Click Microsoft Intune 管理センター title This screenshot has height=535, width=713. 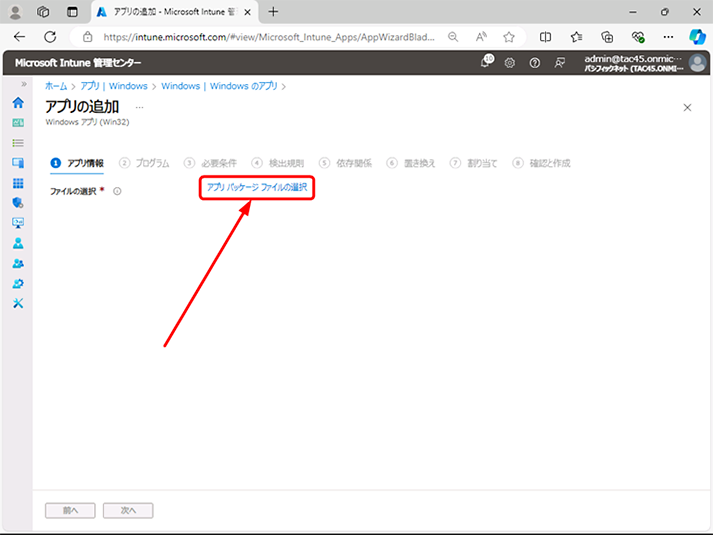tap(78, 63)
